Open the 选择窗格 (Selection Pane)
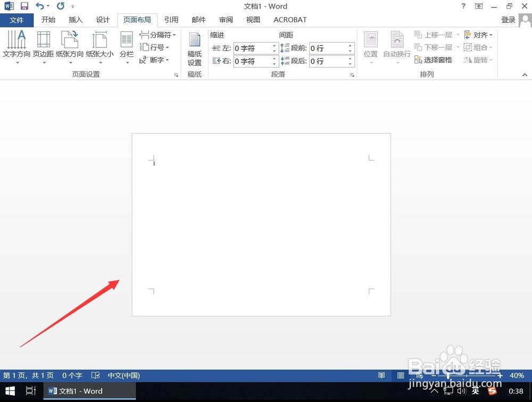The width and height of the screenshot is (532, 402). 437,60
